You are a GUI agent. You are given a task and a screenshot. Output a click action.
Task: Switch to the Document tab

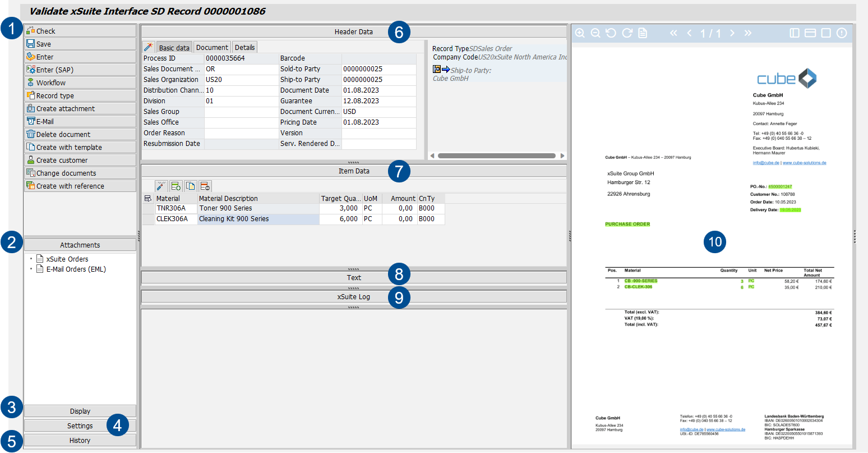(x=212, y=48)
